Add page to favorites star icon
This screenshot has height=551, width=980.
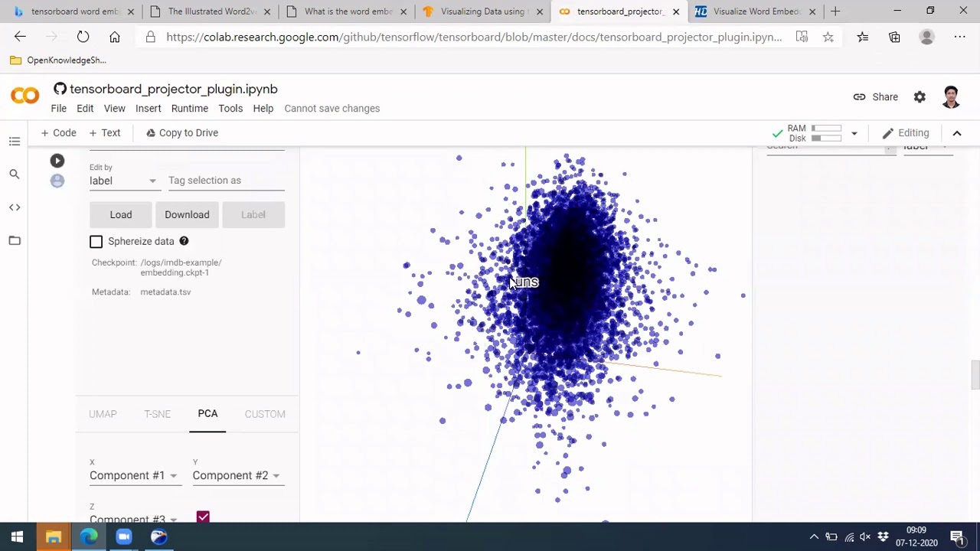pyautogui.click(x=828, y=37)
